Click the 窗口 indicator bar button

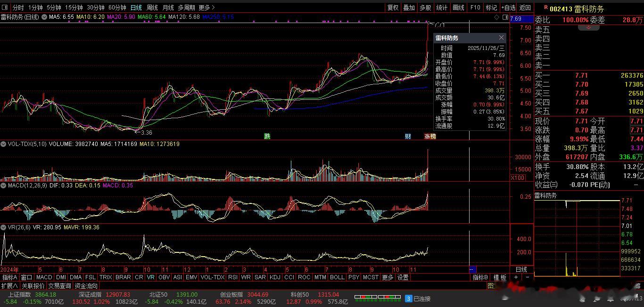tap(26, 277)
